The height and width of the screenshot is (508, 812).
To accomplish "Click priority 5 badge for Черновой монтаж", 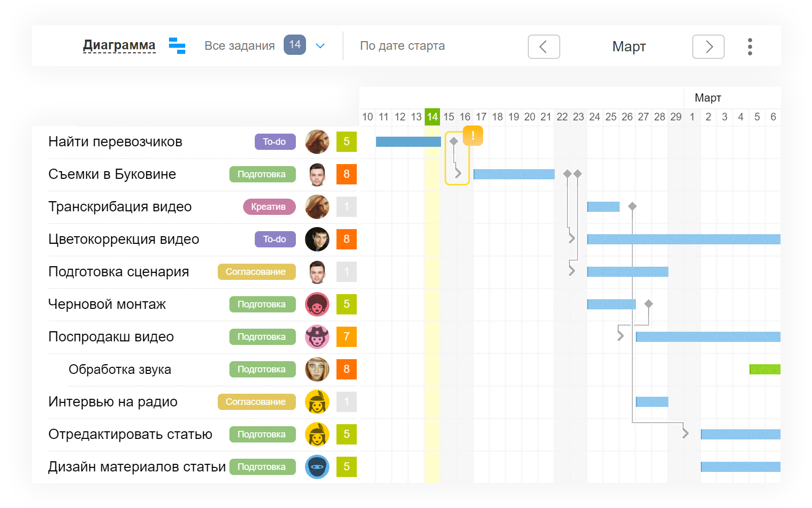I will point(347,304).
